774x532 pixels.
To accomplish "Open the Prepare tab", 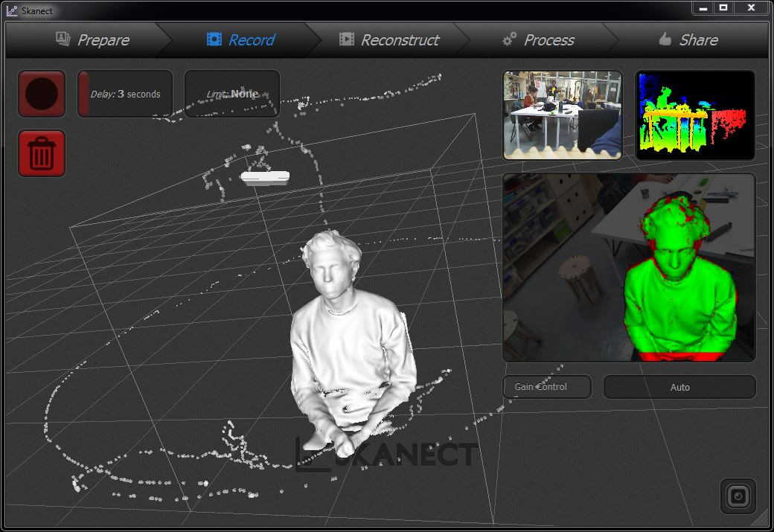I will 93,40.
